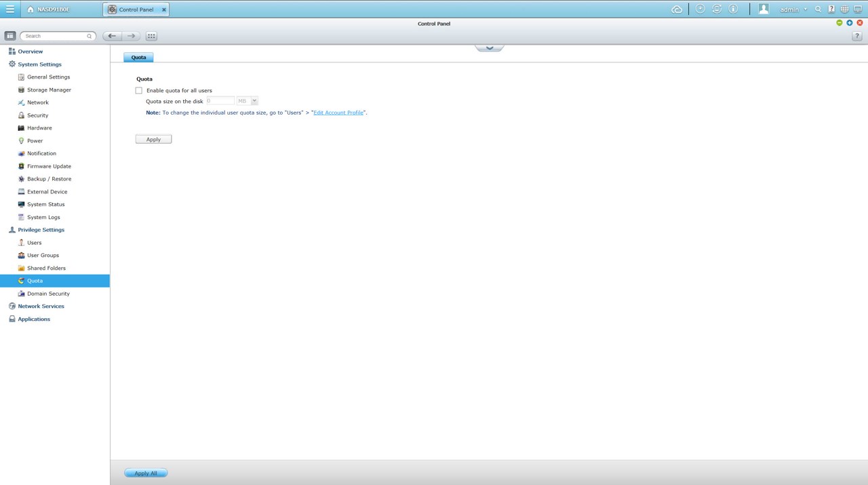The width and height of the screenshot is (868, 485).
Task: Close the Control Panel taskbar tab
Action: click(x=164, y=9)
